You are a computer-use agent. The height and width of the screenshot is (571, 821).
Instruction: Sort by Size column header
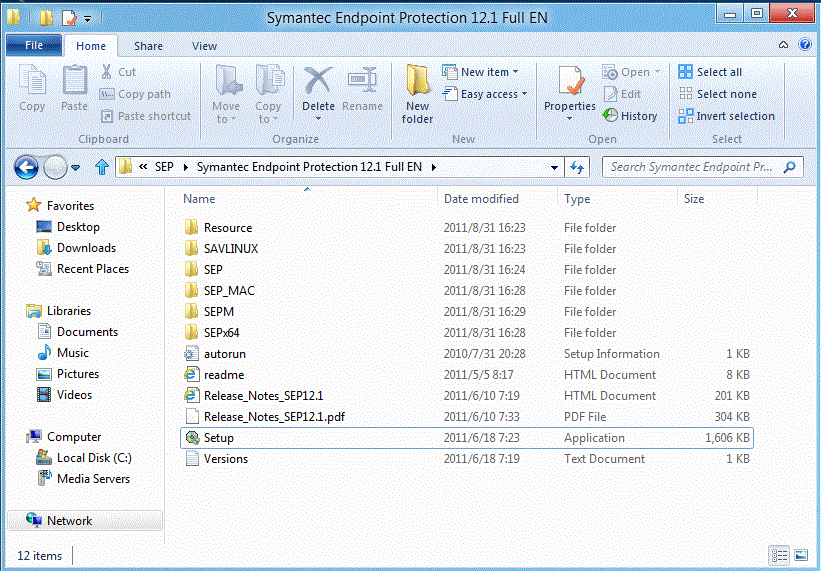click(x=694, y=199)
